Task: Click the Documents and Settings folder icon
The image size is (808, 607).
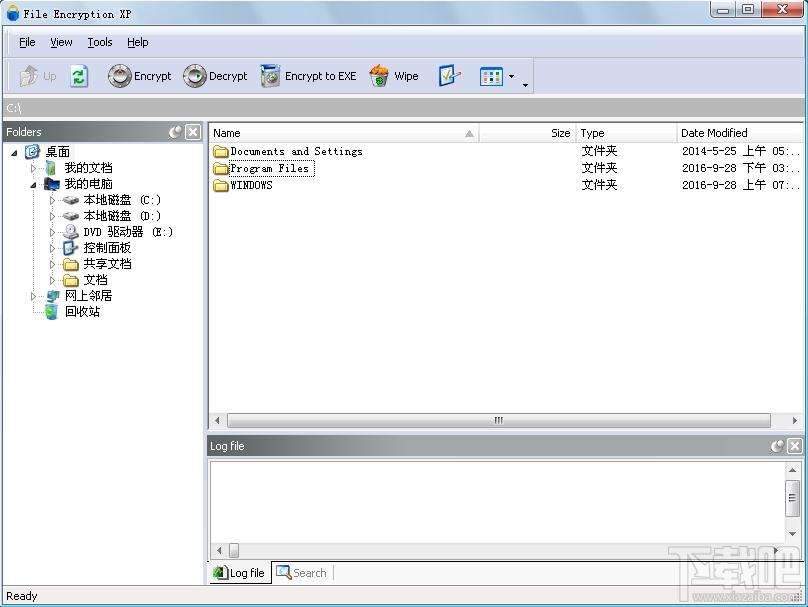Action: pyautogui.click(x=221, y=151)
